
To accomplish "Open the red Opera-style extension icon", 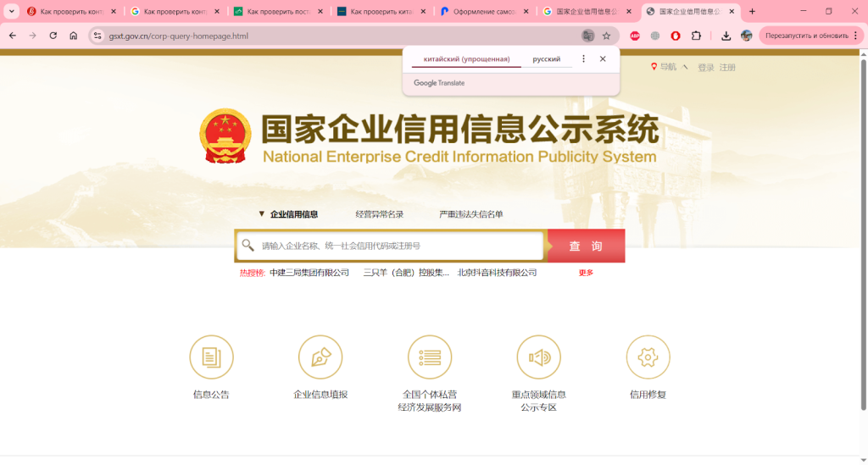I will (676, 36).
